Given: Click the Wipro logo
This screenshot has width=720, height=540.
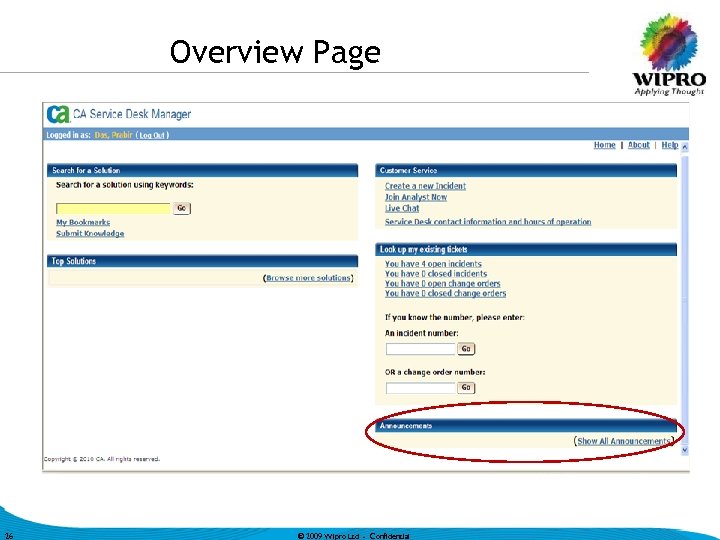Looking at the screenshot, I should [669, 55].
